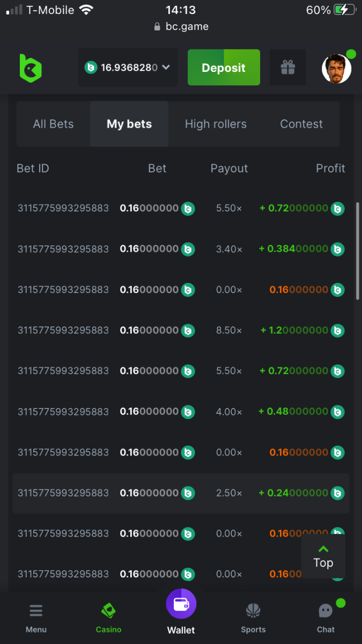Image resolution: width=362 pixels, height=644 pixels.
Task: Go to the Casino section
Action: (x=108, y=611)
